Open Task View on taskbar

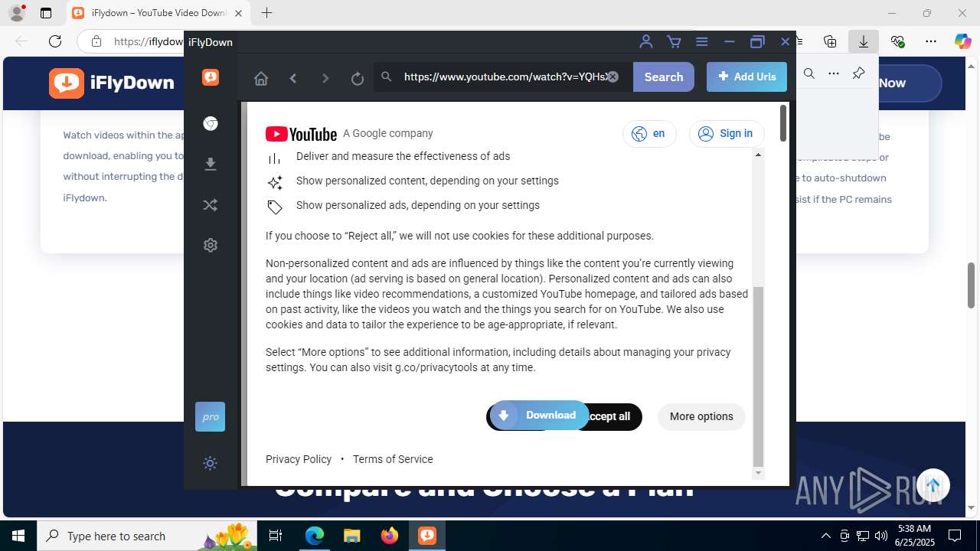click(276, 536)
